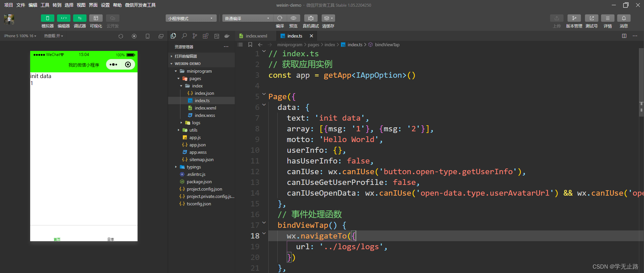Click the simulator refresh icon
644x273 pixels.
tap(121, 36)
